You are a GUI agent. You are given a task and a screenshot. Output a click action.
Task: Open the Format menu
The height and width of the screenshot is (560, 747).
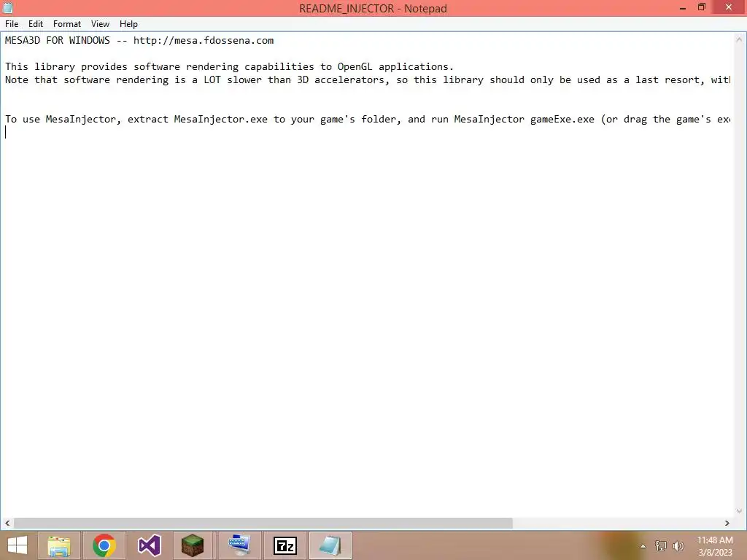(x=66, y=24)
